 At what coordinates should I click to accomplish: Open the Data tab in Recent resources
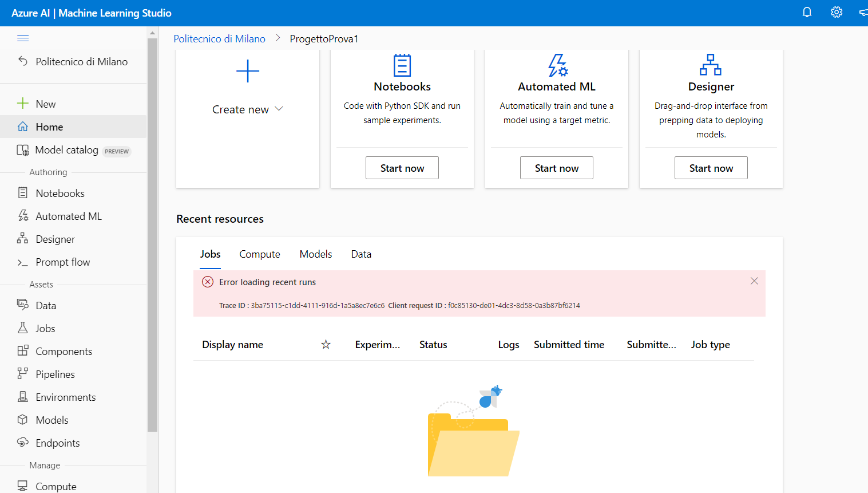pyautogui.click(x=361, y=254)
